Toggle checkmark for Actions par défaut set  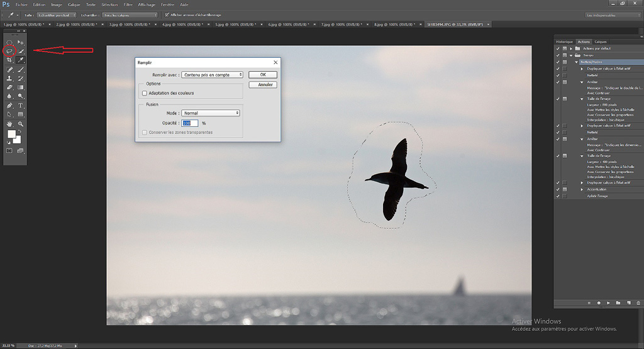[x=558, y=48]
